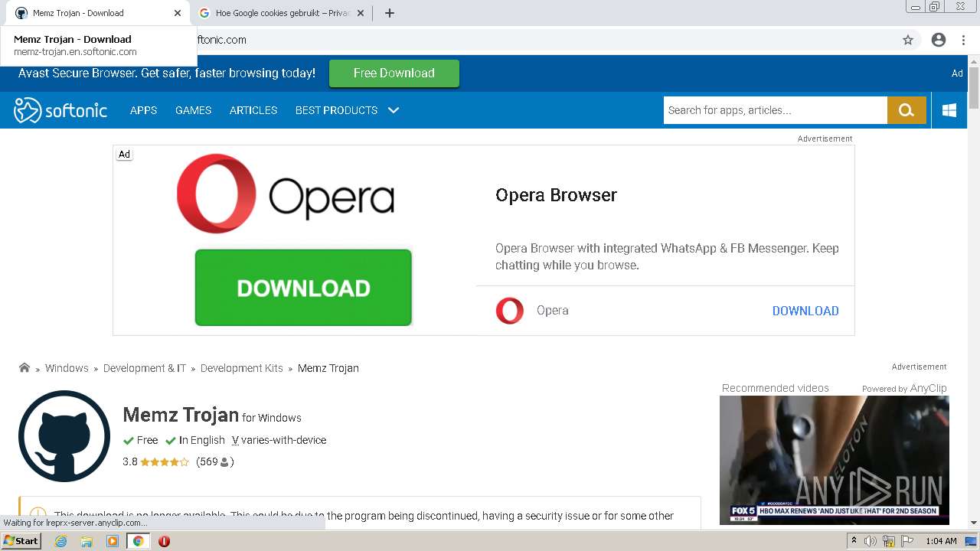Click the taskbar clock showing 1:04 AM
Image resolution: width=980 pixels, height=551 pixels.
click(x=941, y=541)
